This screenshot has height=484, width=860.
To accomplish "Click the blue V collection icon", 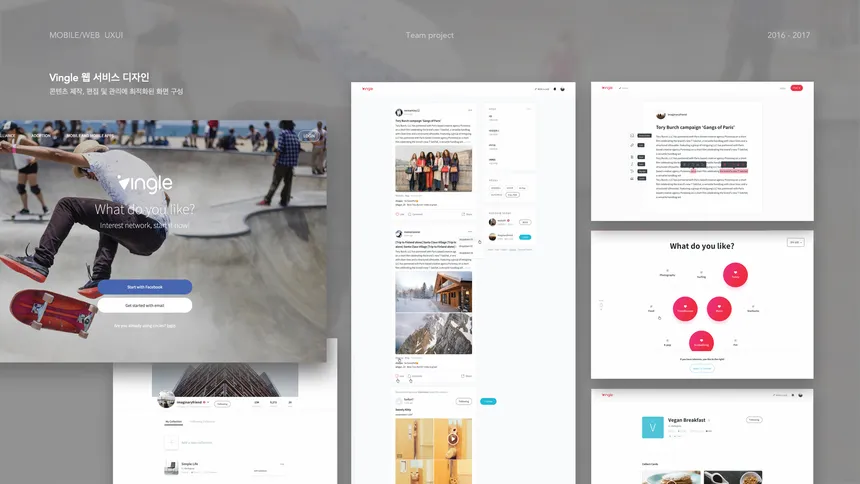I will point(652,427).
